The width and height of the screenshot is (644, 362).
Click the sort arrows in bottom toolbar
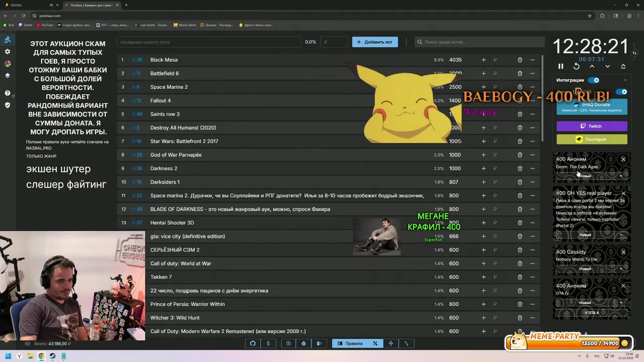[x=407, y=343]
